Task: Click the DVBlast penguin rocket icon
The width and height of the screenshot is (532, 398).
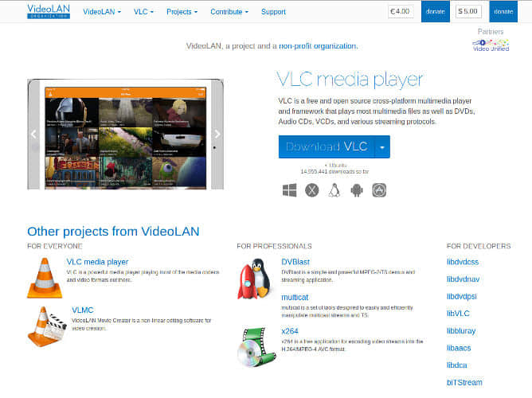Action: click(254, 279)
